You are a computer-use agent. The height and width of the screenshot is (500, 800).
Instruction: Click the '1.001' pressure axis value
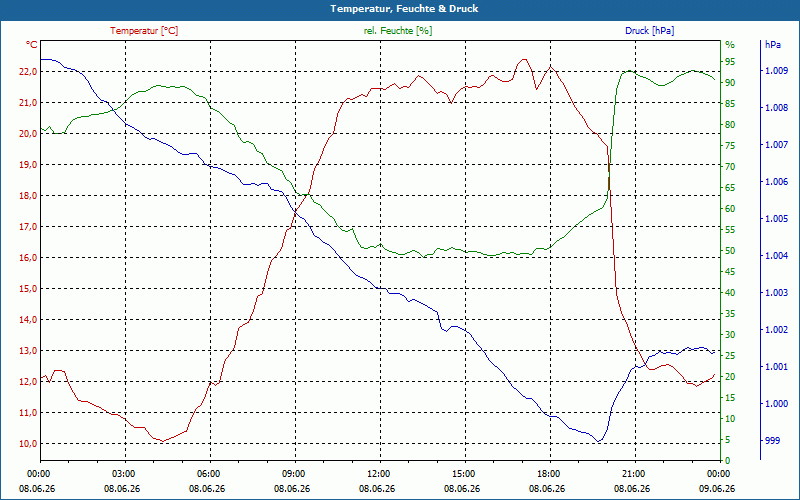pos(776,367)
